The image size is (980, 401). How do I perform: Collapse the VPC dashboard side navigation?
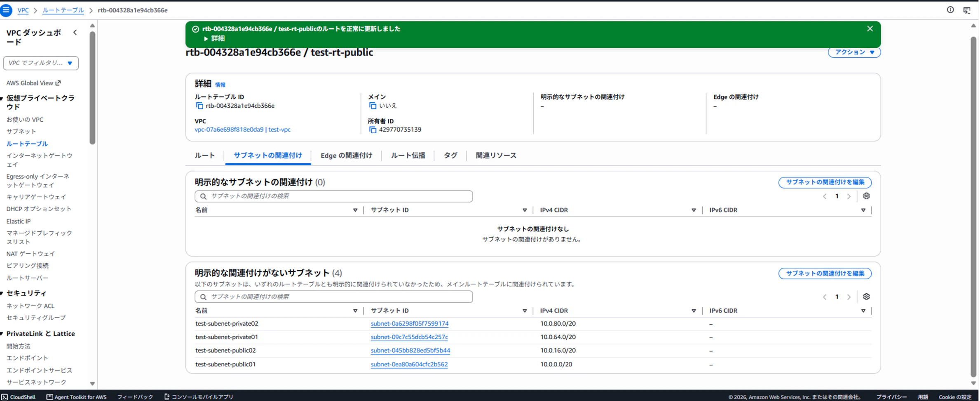75,33
